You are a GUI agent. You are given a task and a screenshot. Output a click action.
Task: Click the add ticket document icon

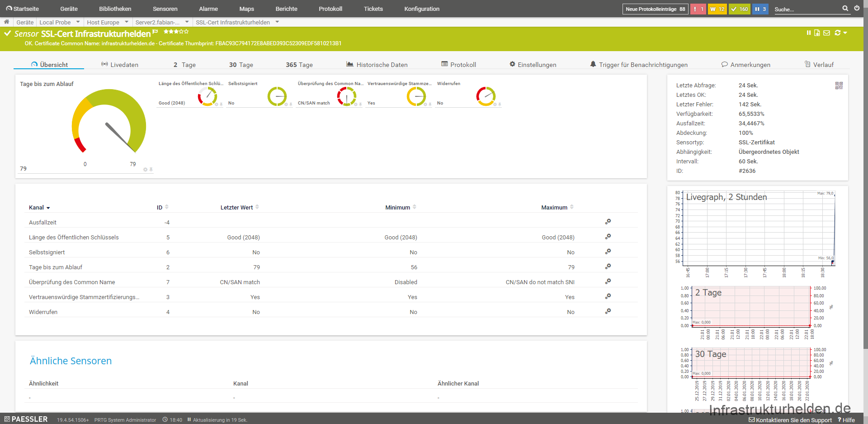coord(817,33)
